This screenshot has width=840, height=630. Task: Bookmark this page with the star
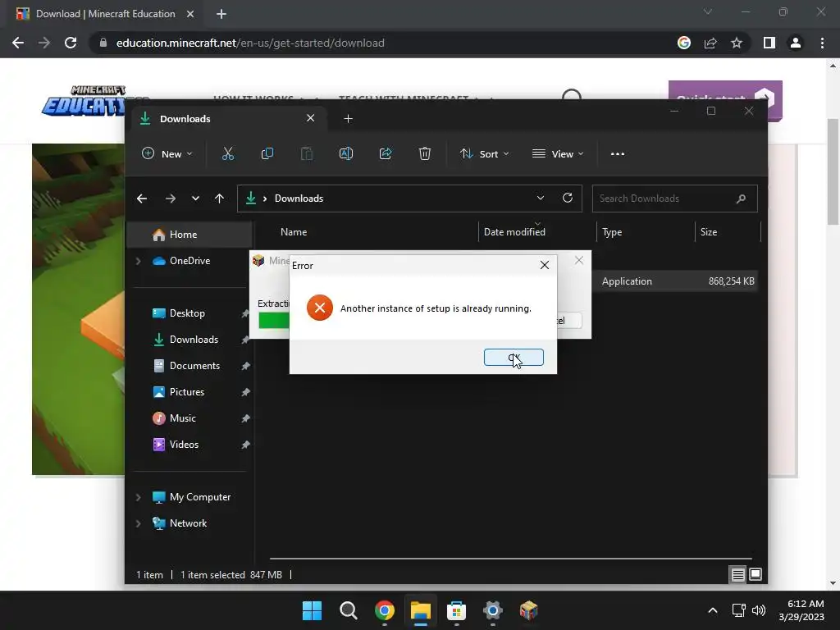pyautogui.click(x=737, y=43)
